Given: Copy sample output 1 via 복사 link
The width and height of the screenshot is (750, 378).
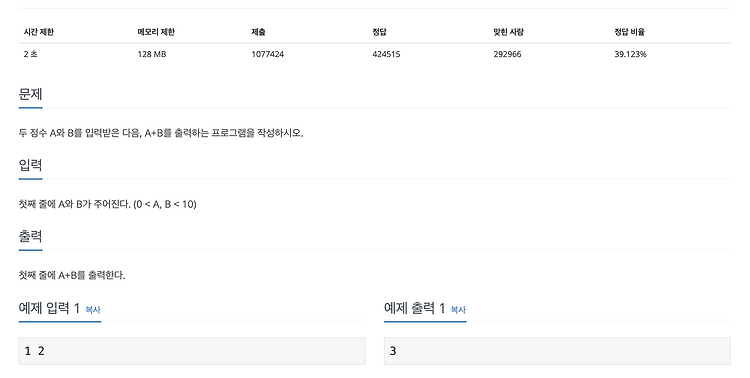Looking at the screenshot, I should tap(458, 310).
